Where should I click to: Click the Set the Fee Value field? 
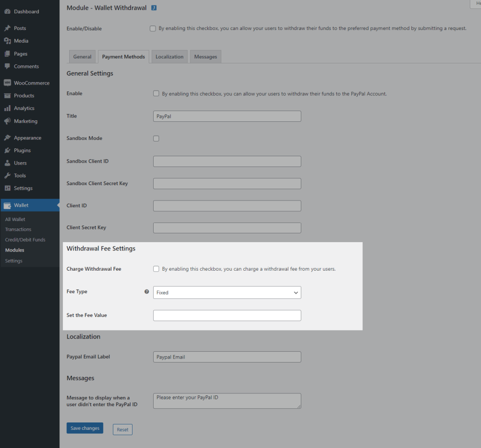click(x=227, y=315)
